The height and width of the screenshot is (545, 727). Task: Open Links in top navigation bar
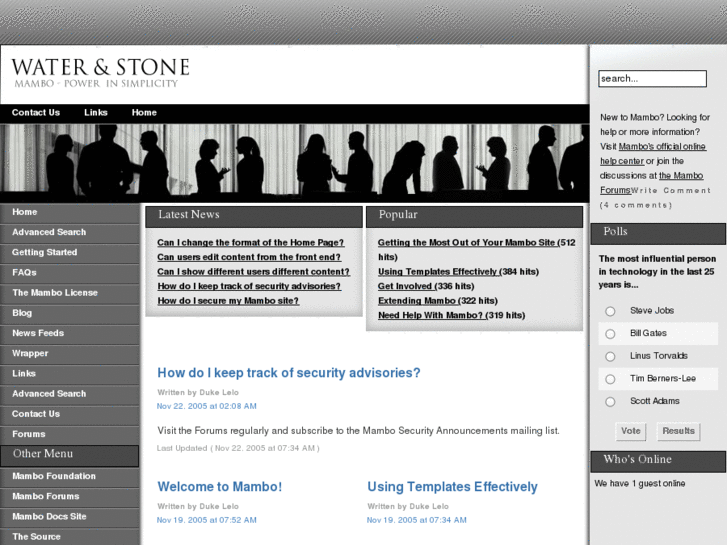coord(96,113)
